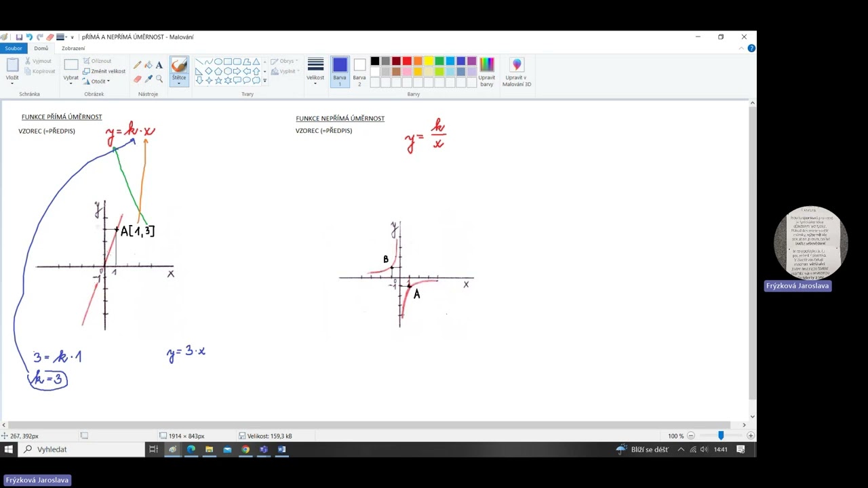Select the right arrow shape
868x488 pixels.
[237, 71]
